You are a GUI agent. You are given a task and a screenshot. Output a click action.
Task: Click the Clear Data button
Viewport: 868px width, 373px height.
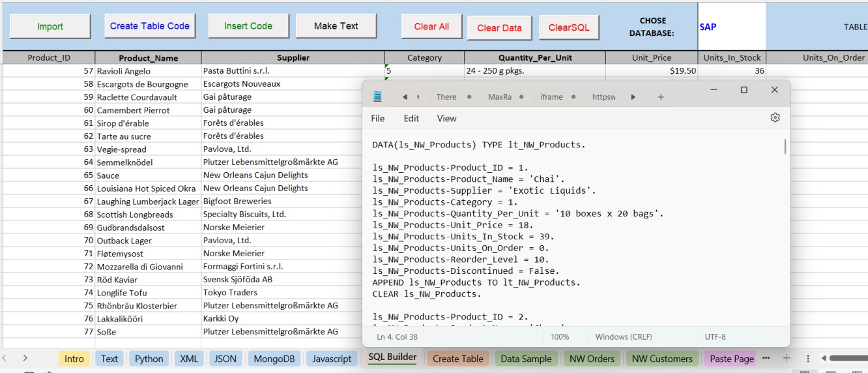point(499,28)
